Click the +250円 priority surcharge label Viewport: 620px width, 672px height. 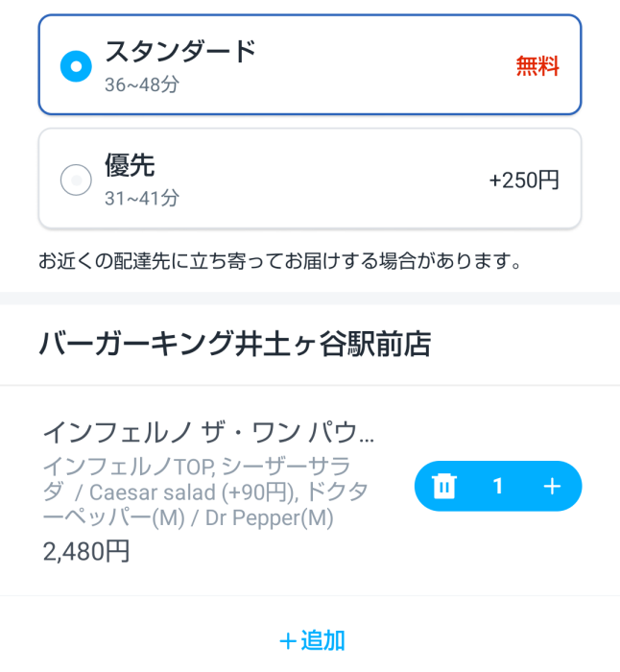[523, 180]
